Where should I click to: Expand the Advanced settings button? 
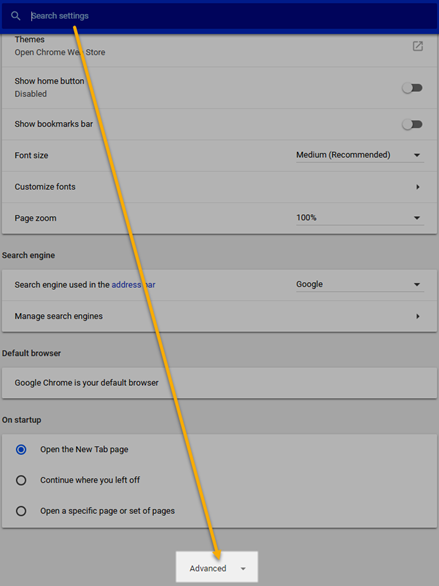tap(217, 567)
